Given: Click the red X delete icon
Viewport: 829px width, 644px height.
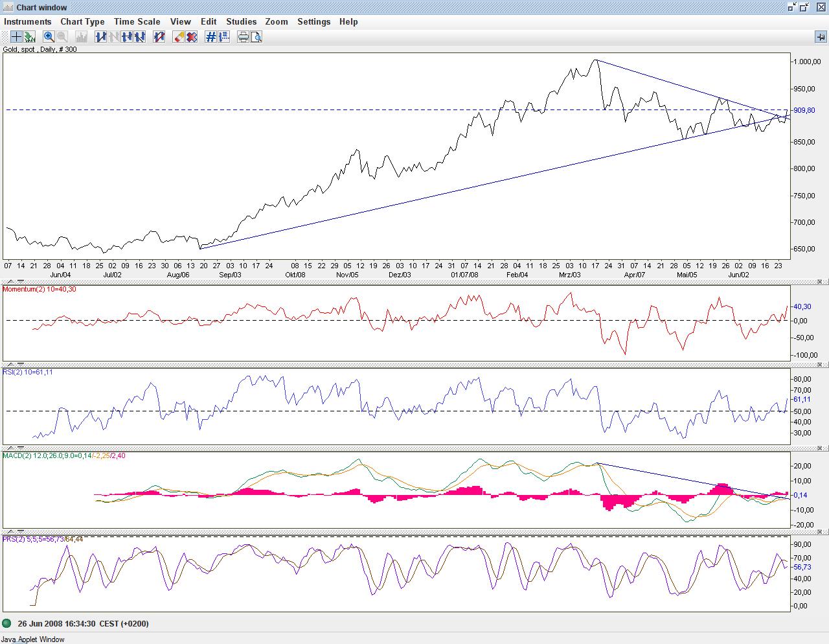Looking at the screenshot, I should point(192,37).
